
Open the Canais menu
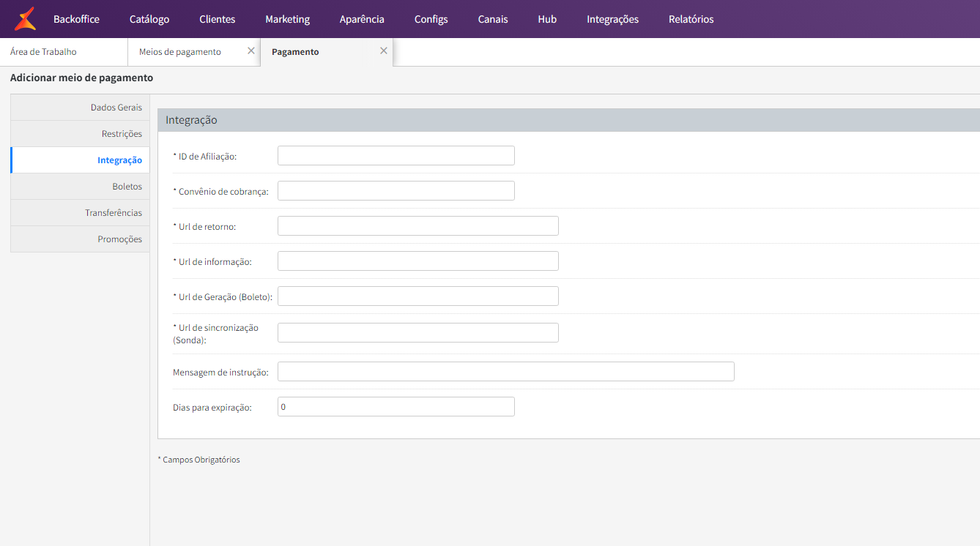pos(493,19)
